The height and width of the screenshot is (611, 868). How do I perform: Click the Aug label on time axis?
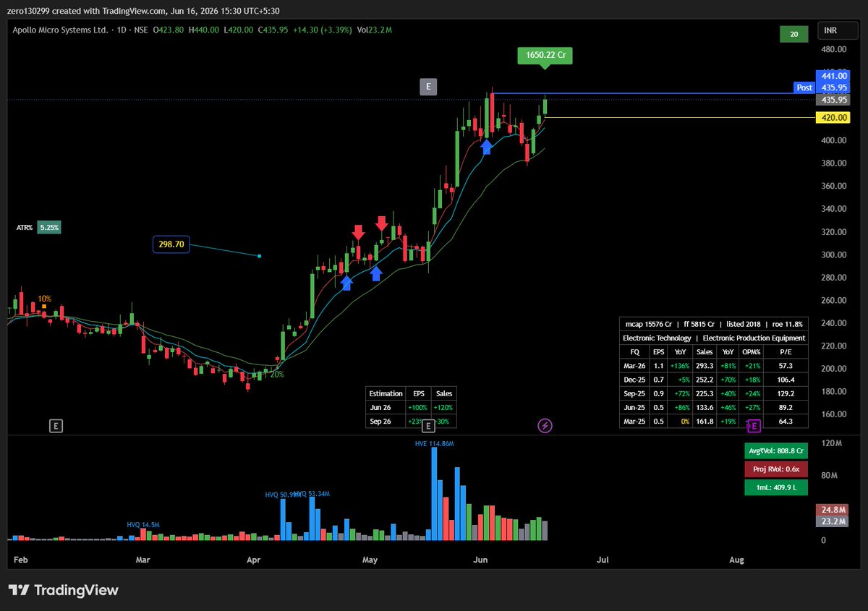(736, 559)
